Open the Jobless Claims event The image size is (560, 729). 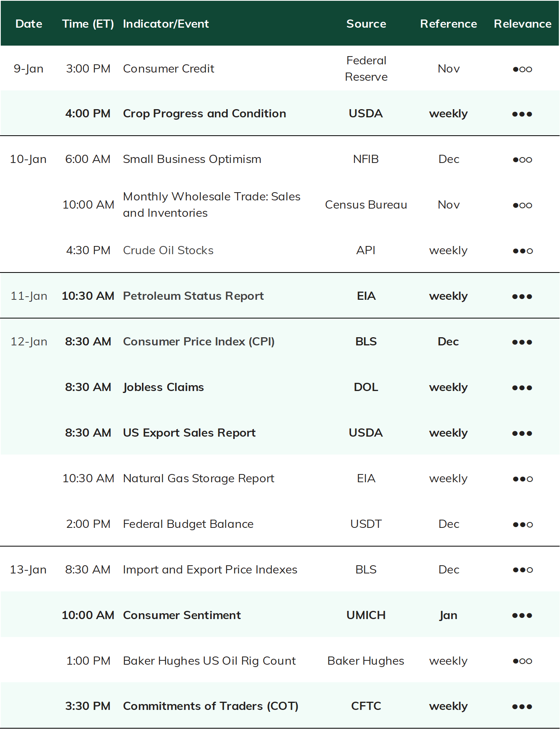163,387
